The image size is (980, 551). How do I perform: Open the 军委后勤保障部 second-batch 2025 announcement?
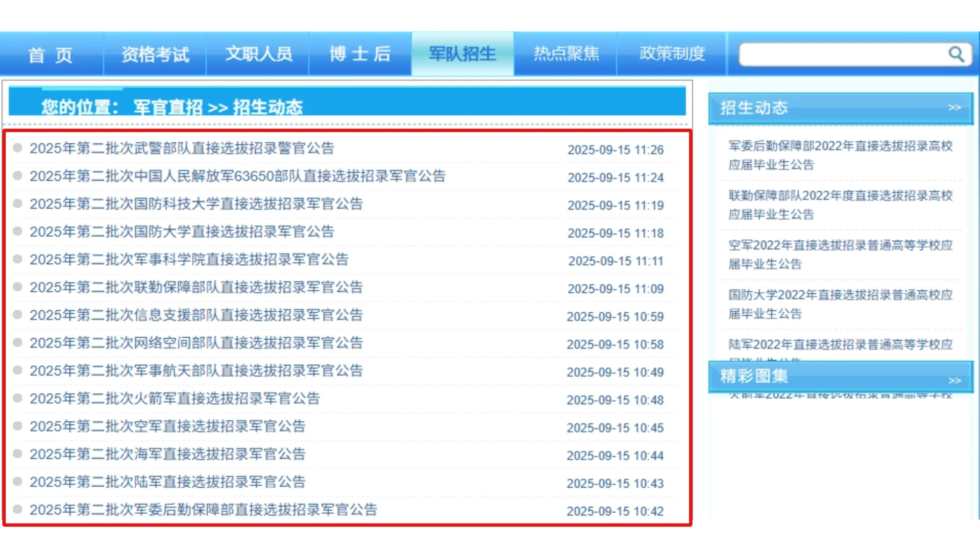pyautogui.click(x=203, y=510)
